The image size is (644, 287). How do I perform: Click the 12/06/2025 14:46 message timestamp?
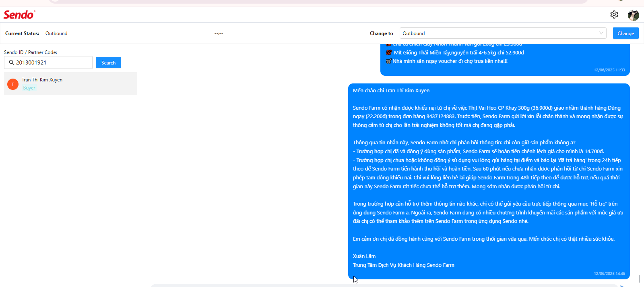pyautogui.click(x=609, y=274)
